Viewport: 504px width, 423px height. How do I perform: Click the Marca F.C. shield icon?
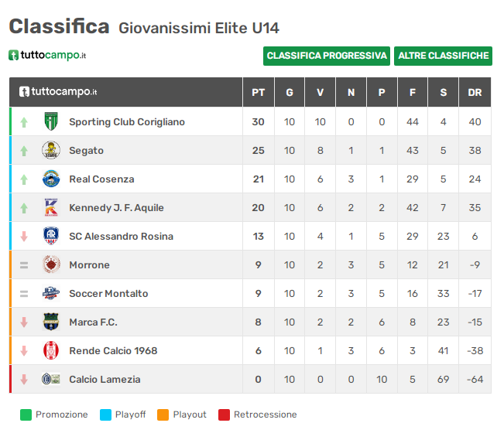coord(51,322)
